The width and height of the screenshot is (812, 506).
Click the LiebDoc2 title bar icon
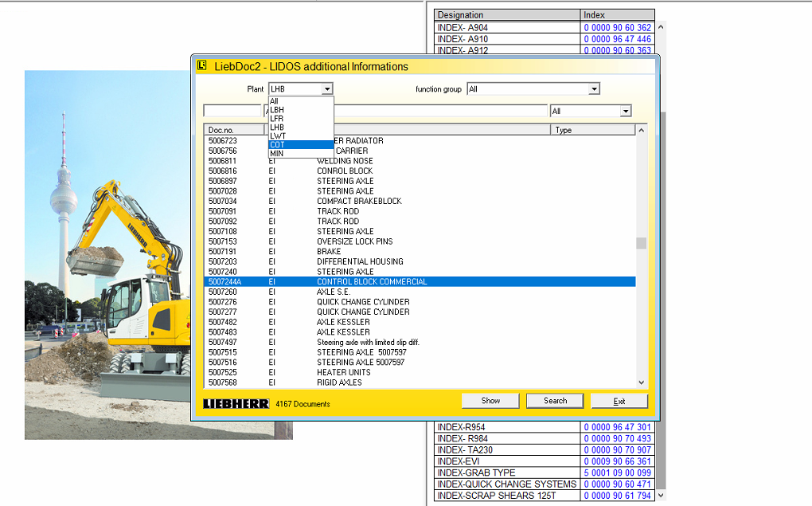tap(202, 66)
